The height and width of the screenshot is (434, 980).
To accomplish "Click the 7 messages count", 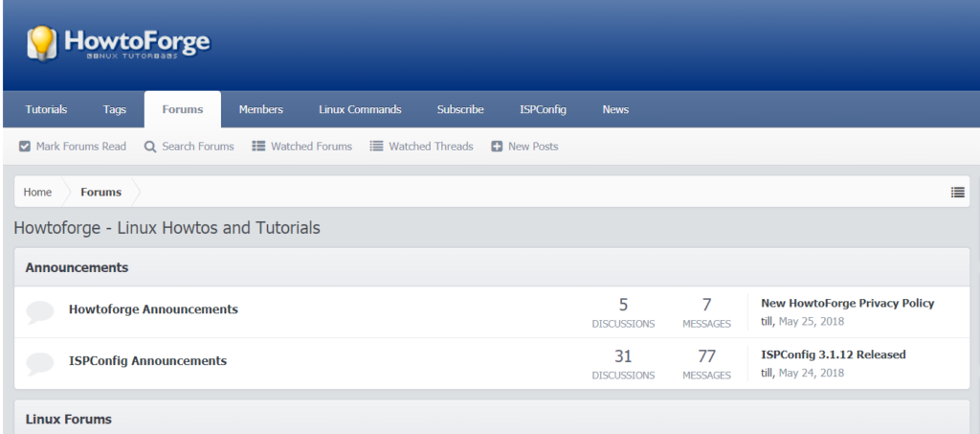I will [x=706, y=305].
